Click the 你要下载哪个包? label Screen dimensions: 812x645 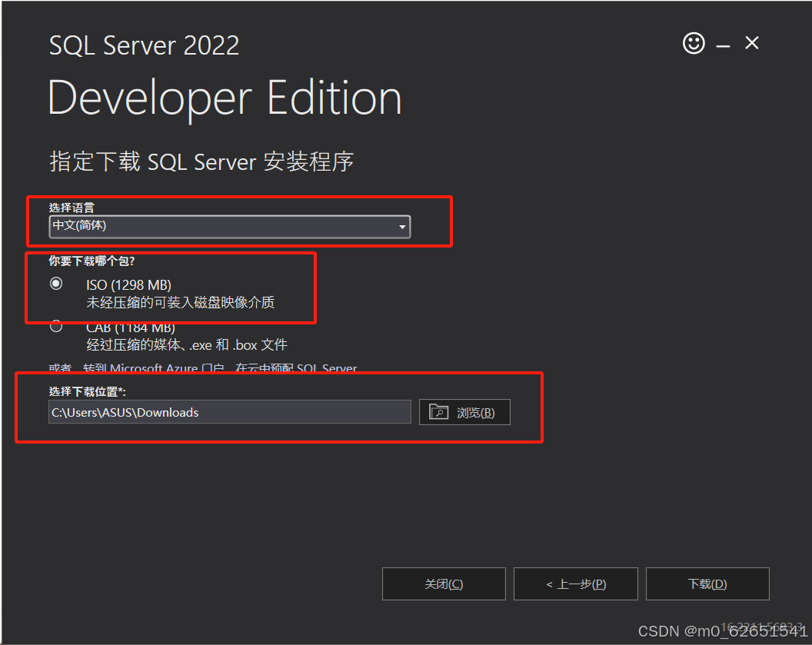tap(92, 261)
